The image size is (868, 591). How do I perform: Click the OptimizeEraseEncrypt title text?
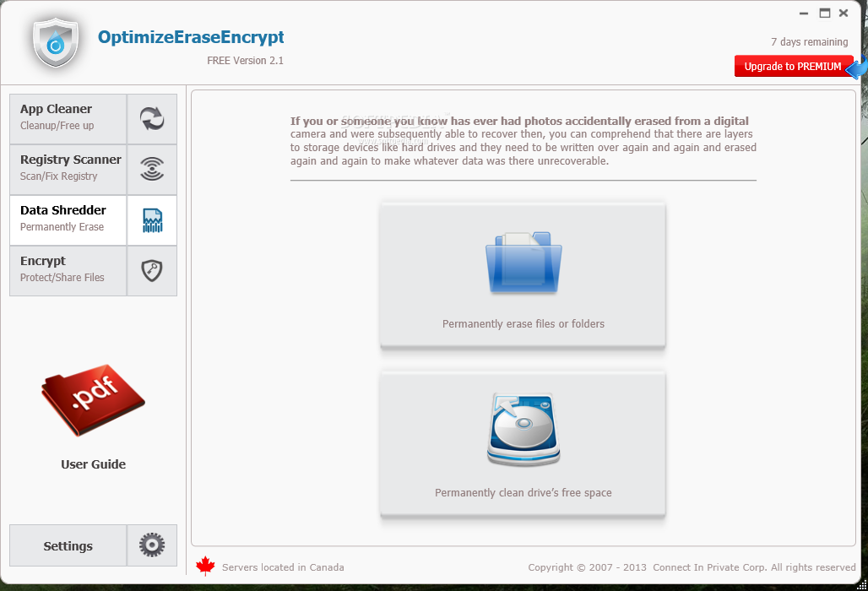(x=191, y=37)
